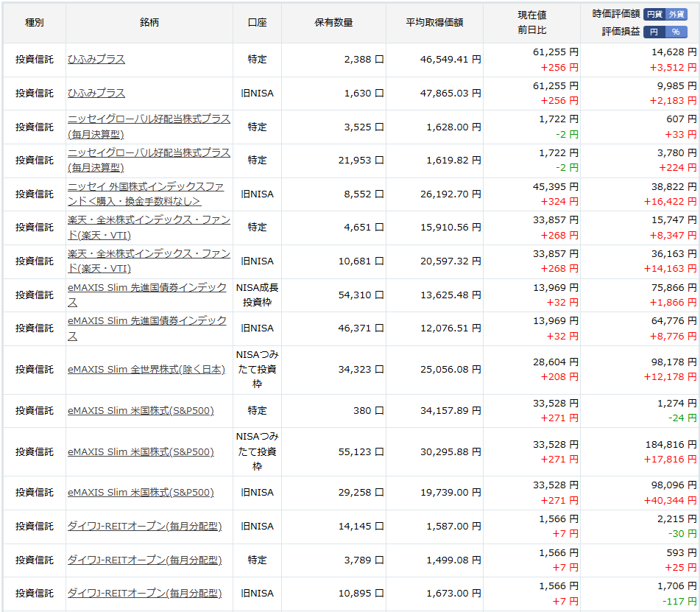The image size is (700, 612).
Task: Show 評価損益 in 円
Action: pos(654,32)
